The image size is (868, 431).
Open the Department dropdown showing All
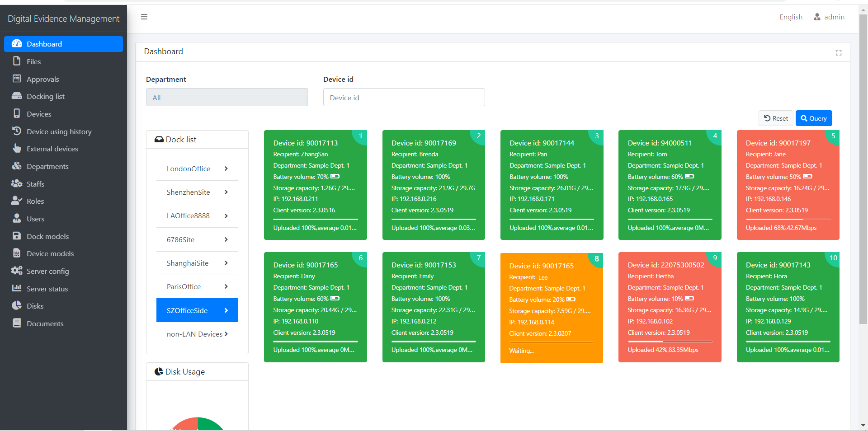coord(226,98)
